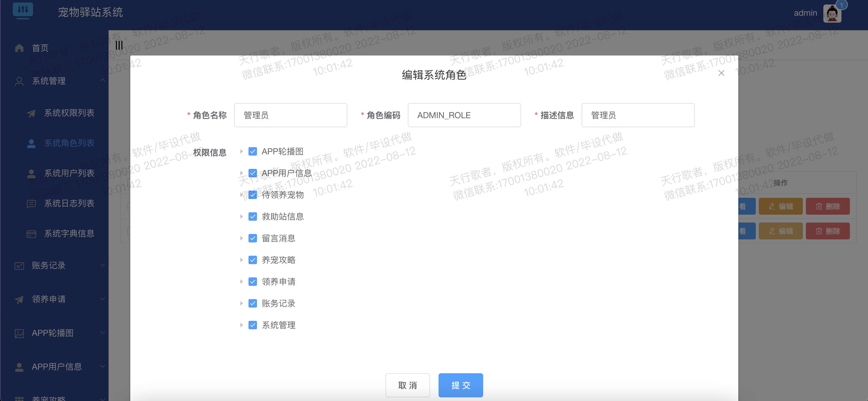Open the 领养申请 sidebar menu
The image size is (868, 401).
(x=49, y=299)
